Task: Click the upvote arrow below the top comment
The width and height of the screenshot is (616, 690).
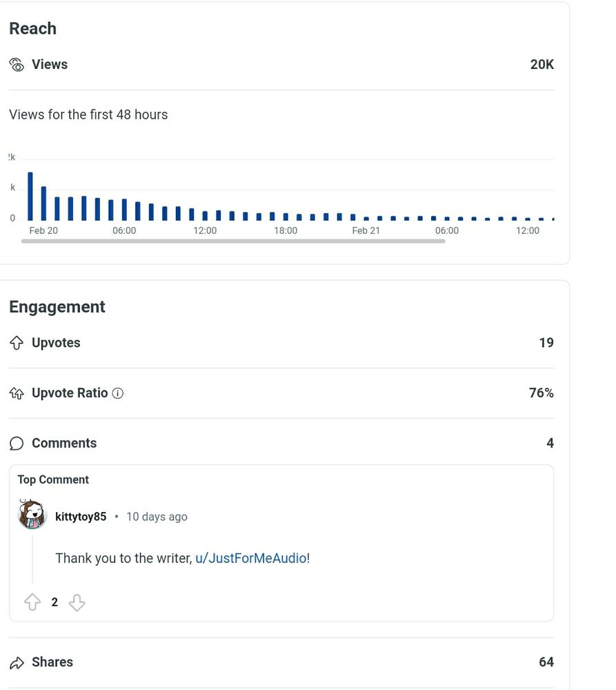Action: pyautogui.click(x=32, y=602)
